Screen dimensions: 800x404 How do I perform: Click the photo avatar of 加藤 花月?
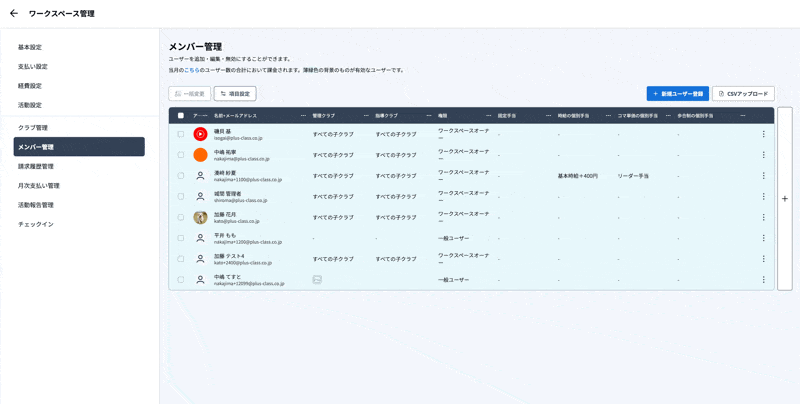click(x=200, y=217)
